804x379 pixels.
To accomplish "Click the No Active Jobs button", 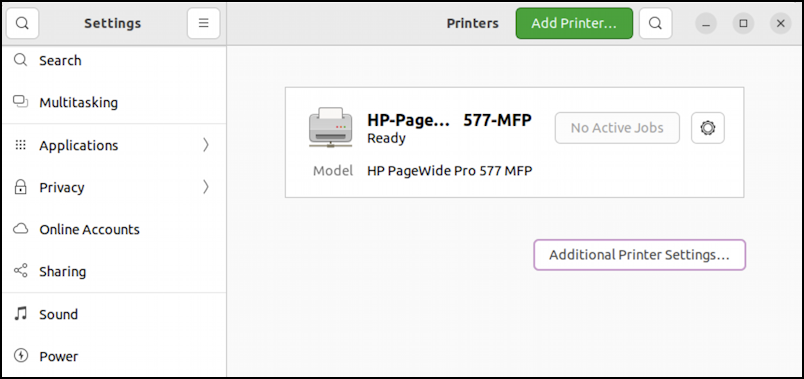I will pos(617,128).
